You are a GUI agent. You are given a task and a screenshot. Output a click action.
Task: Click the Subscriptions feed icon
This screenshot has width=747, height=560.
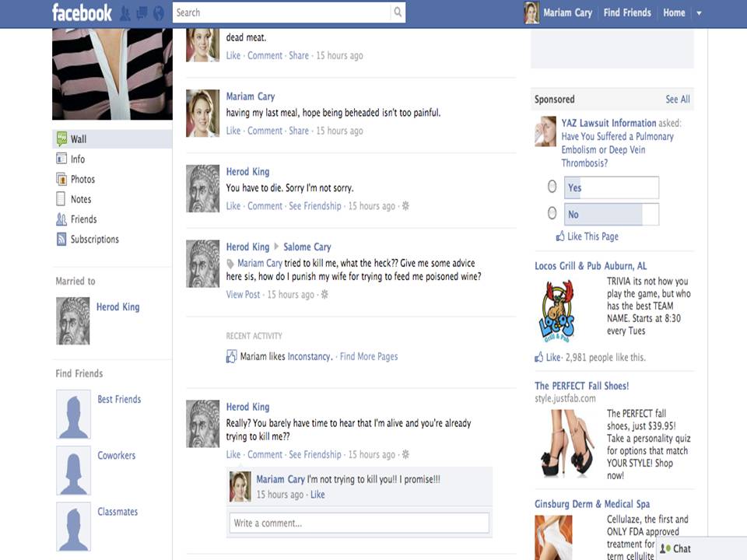pyautogui.click(x=61, y=239)
